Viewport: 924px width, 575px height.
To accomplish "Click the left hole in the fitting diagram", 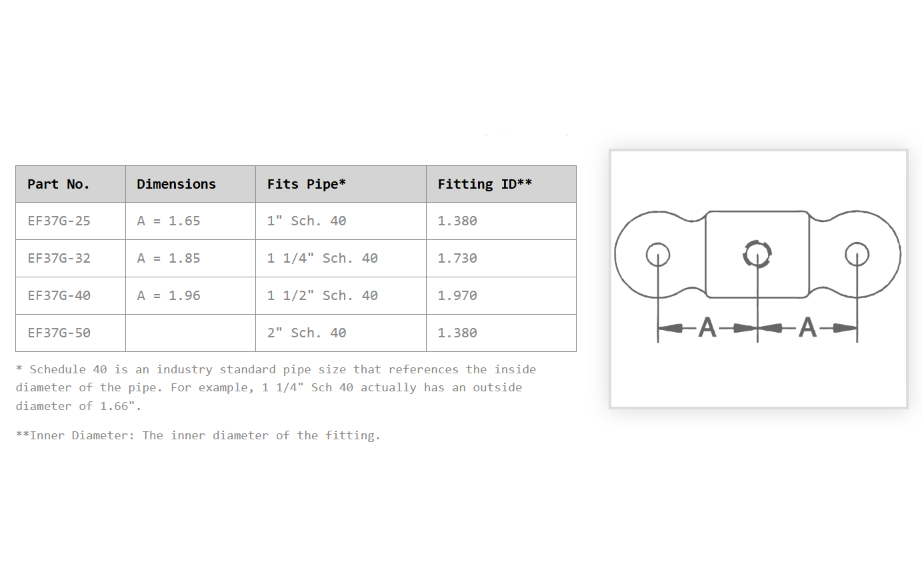I will click(x=657, y=254).
